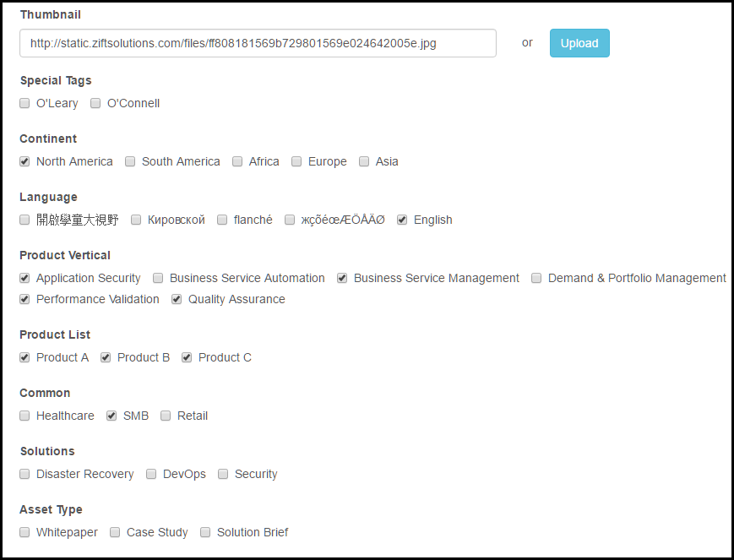Viewport: 734px width, 560px height.
Task: Enable the South America checkbox
Action: pos(130,161)
